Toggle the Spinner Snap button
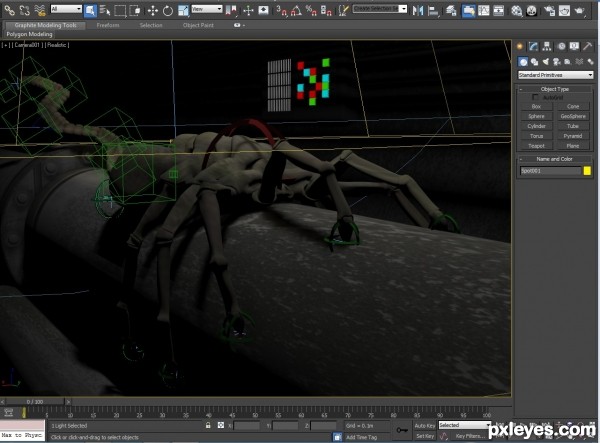The height and width of the screenshot is (443, 600). coord(326,10)
